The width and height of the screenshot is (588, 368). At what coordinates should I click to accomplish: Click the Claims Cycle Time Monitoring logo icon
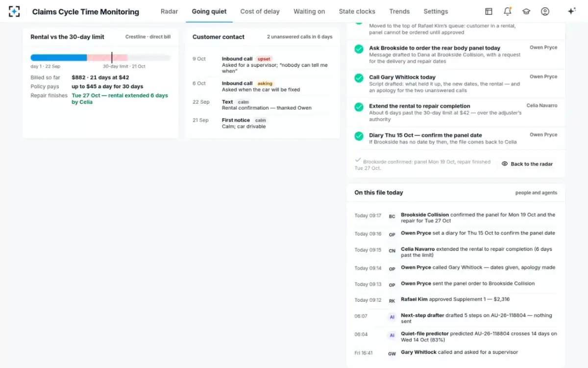click(14, 11)
